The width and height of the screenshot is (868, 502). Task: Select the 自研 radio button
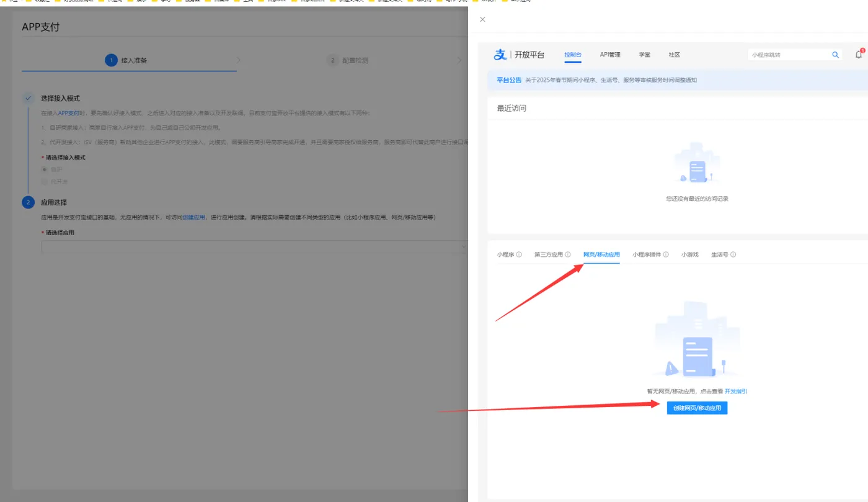(x=44, y=169)
